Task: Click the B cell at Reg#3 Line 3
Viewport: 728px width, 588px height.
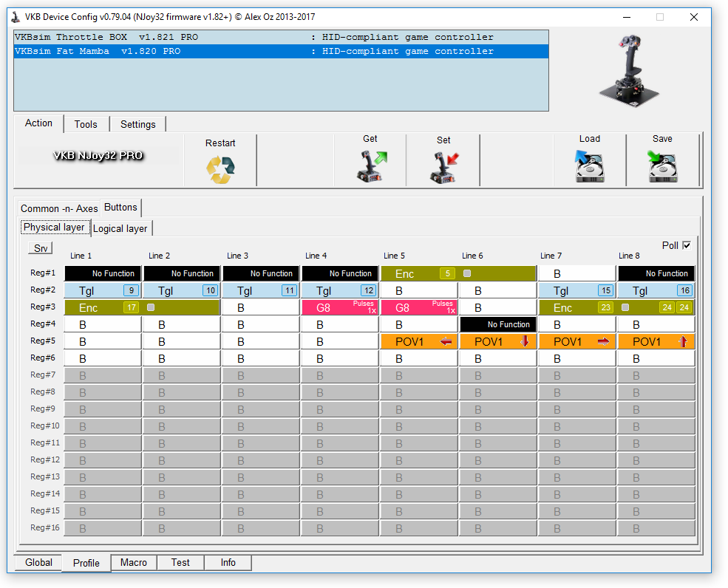Action: click(x=261, y=308)
